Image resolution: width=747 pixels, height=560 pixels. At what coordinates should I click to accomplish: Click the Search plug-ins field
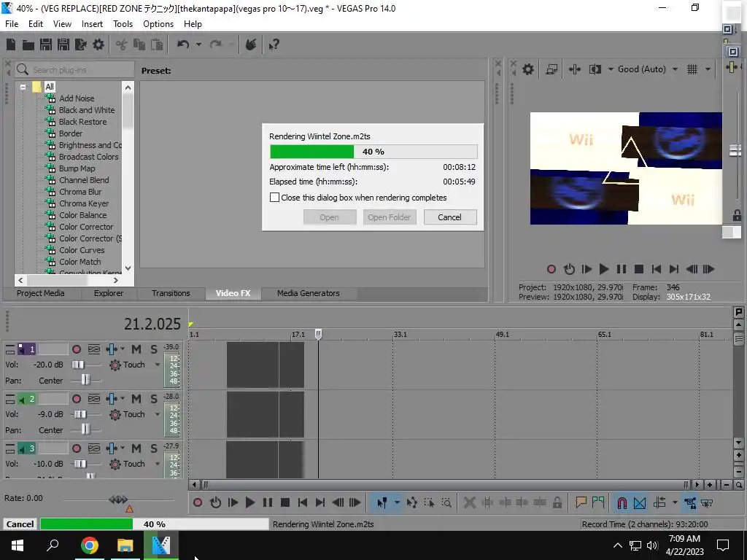74,69
